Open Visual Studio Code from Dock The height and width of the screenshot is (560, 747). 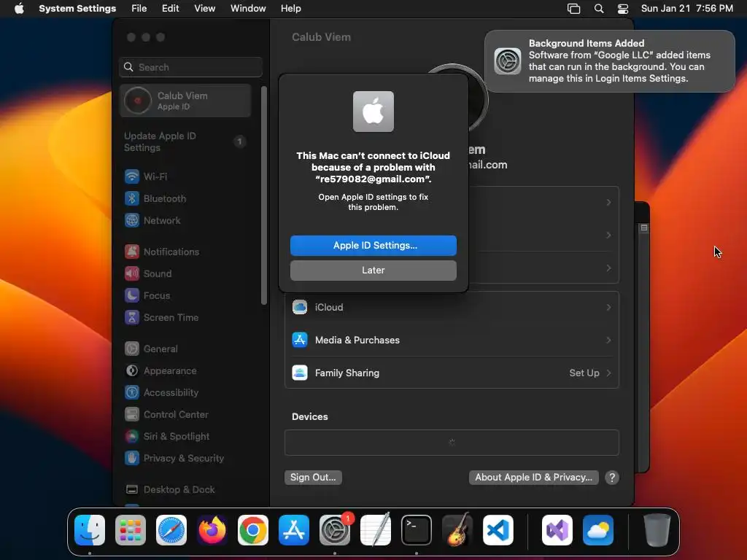(x=498, y=530)
